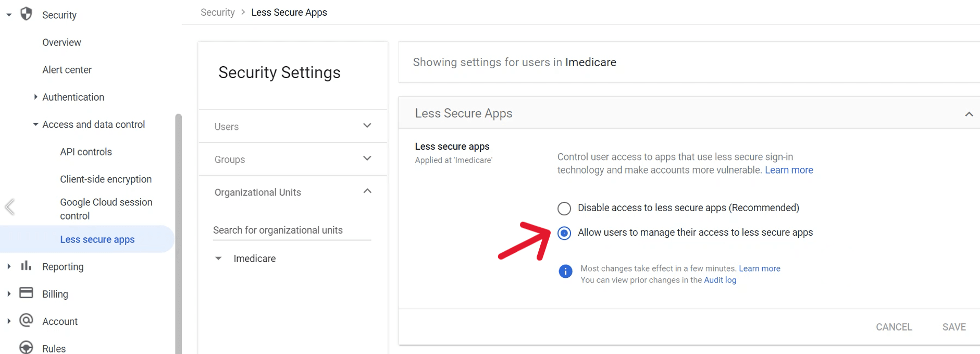980x354 pixels.
Task: Click the Rules globe icon
Action: (x=26, y=347)
